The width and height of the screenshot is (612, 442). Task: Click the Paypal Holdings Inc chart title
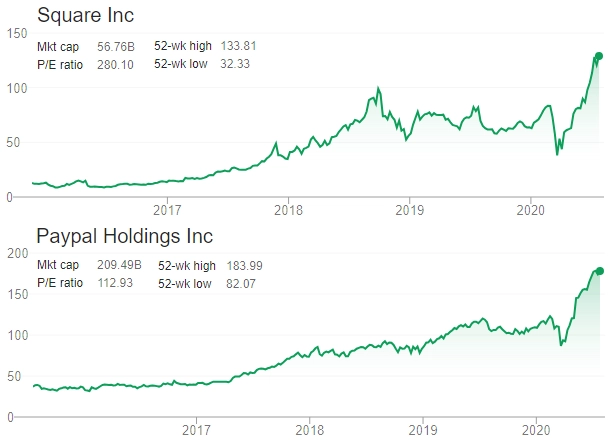coord(125,237)
